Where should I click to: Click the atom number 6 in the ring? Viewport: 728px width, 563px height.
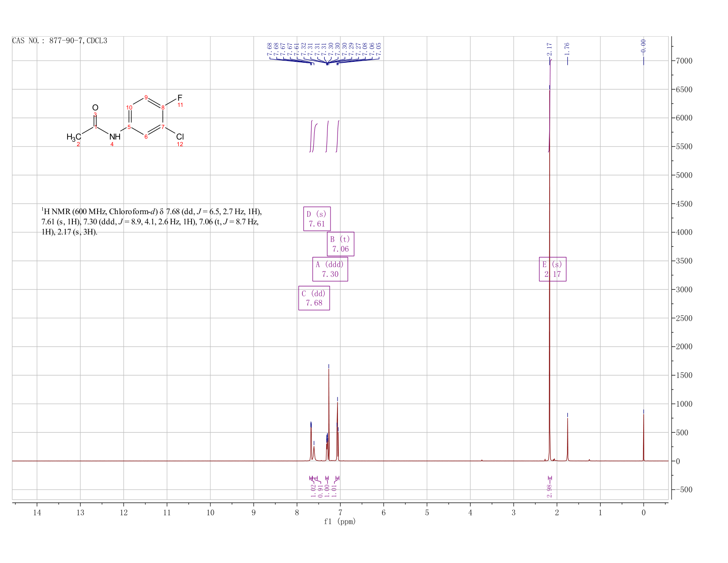click(146, 136)
